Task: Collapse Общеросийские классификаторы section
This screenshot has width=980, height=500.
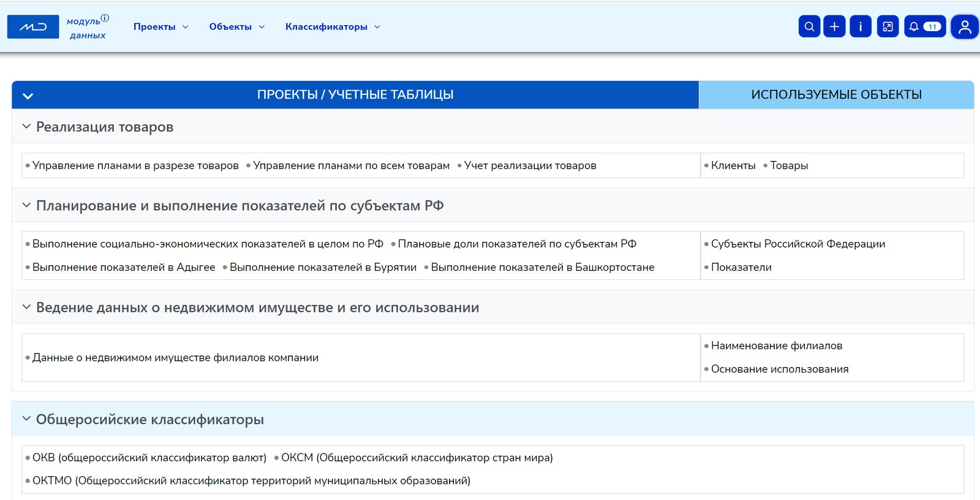Action: click(26, 419)
